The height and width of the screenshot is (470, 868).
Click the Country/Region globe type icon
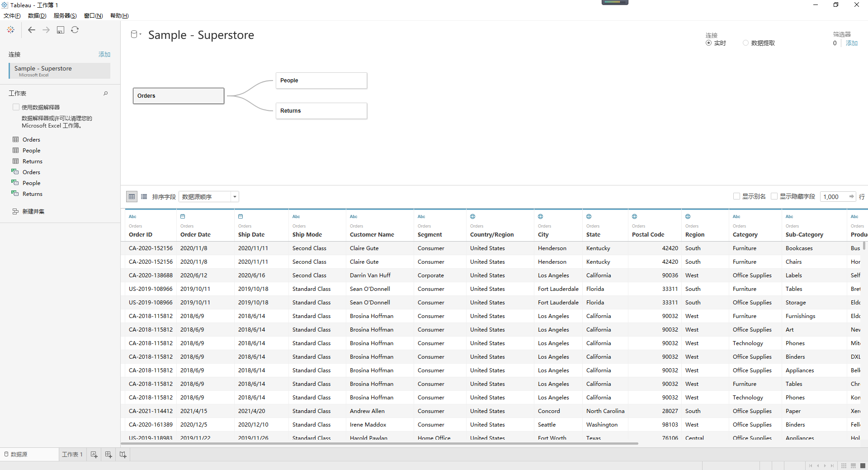click(x=473, y=216)
